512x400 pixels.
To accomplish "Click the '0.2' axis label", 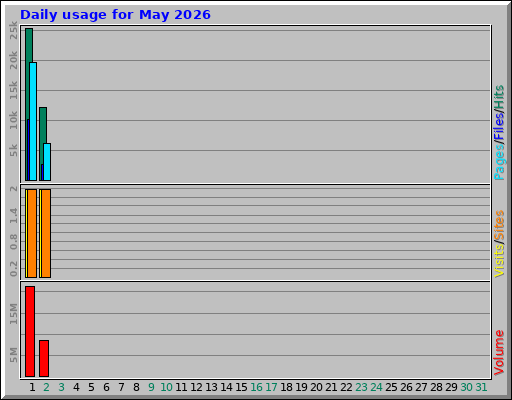I will click(13, 269).
